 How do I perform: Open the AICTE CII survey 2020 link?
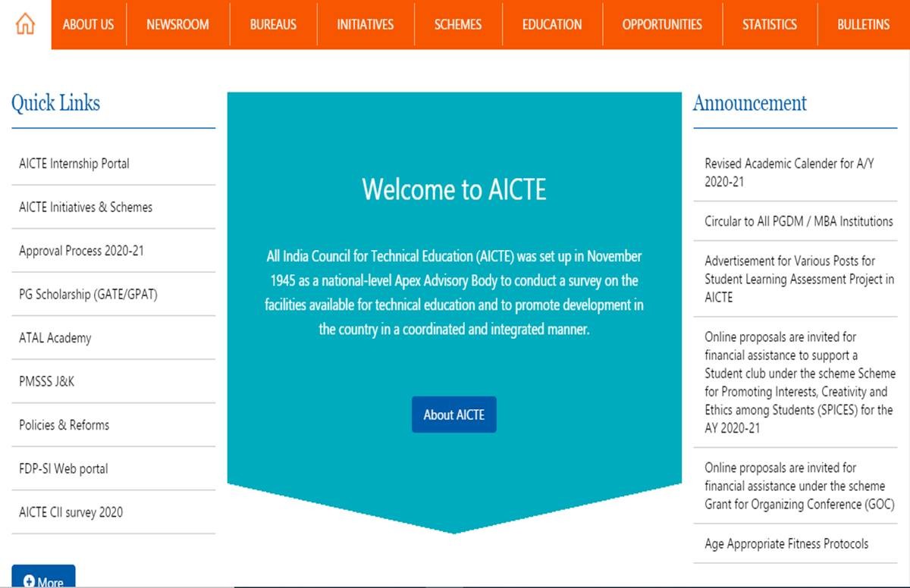(x=71, y=512)
